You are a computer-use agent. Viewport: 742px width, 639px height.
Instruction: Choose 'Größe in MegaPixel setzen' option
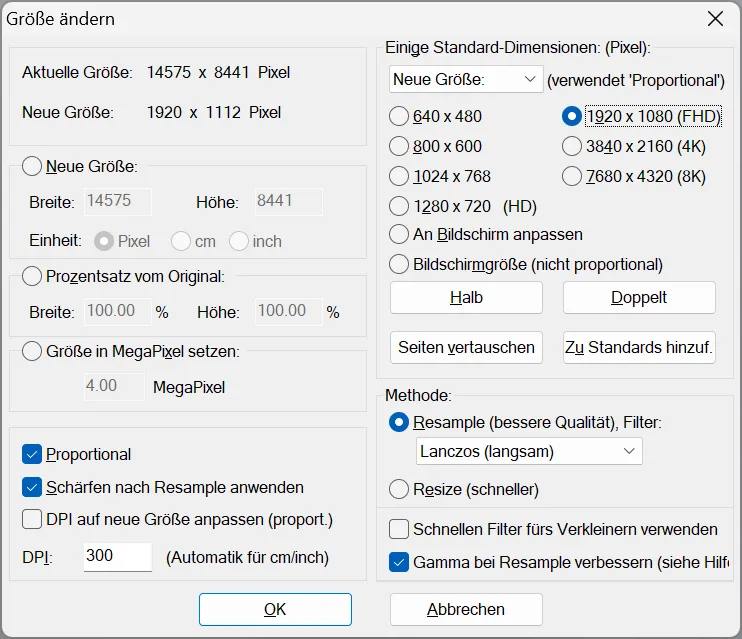click(32, 351)
